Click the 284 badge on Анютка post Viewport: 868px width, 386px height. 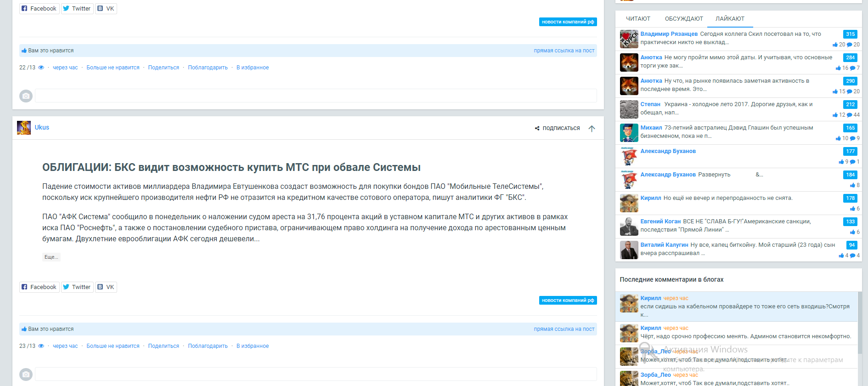850,57
